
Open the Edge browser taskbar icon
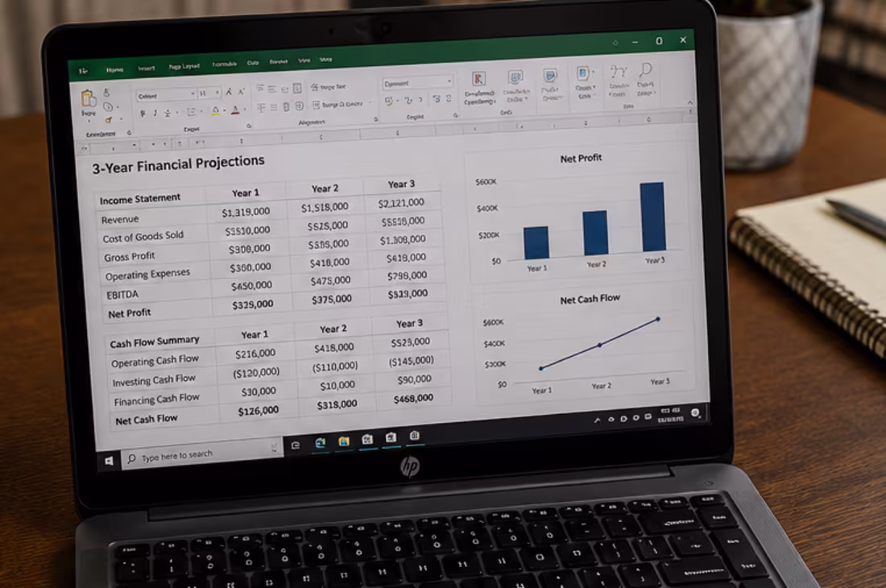[x=320, y=443]
